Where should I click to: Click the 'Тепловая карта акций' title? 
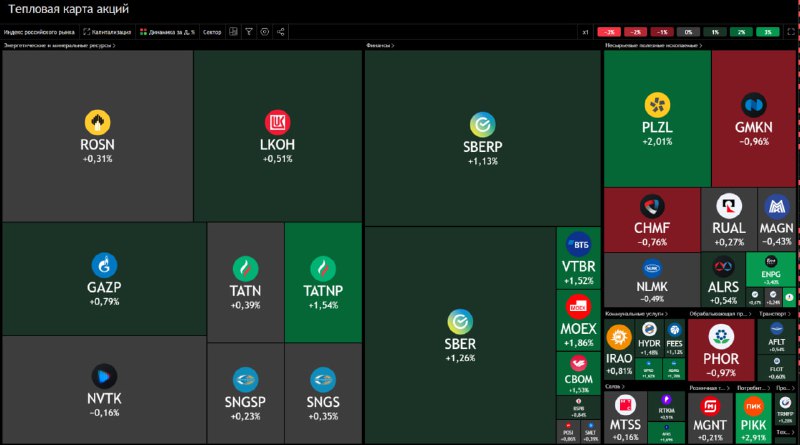tap(68, 9)
